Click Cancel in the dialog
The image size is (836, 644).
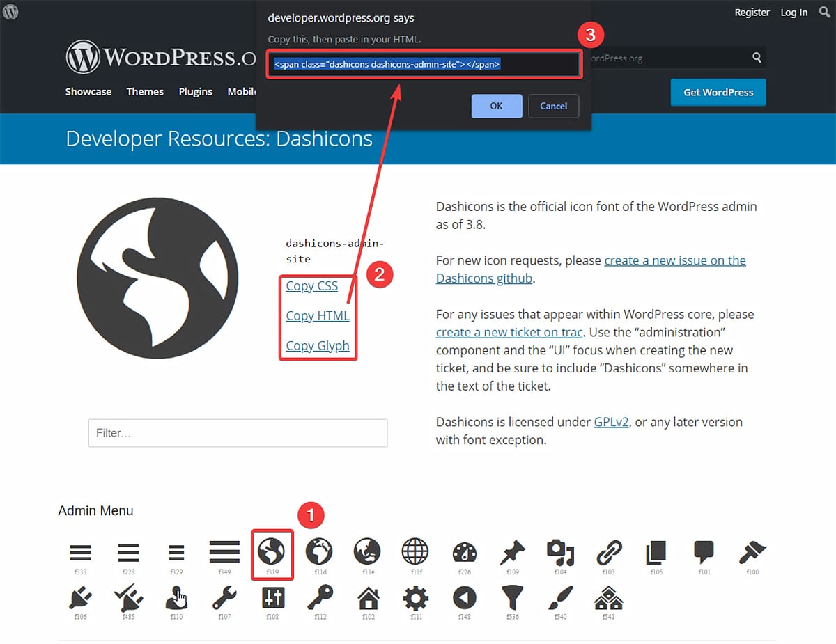tap(553, 106)
